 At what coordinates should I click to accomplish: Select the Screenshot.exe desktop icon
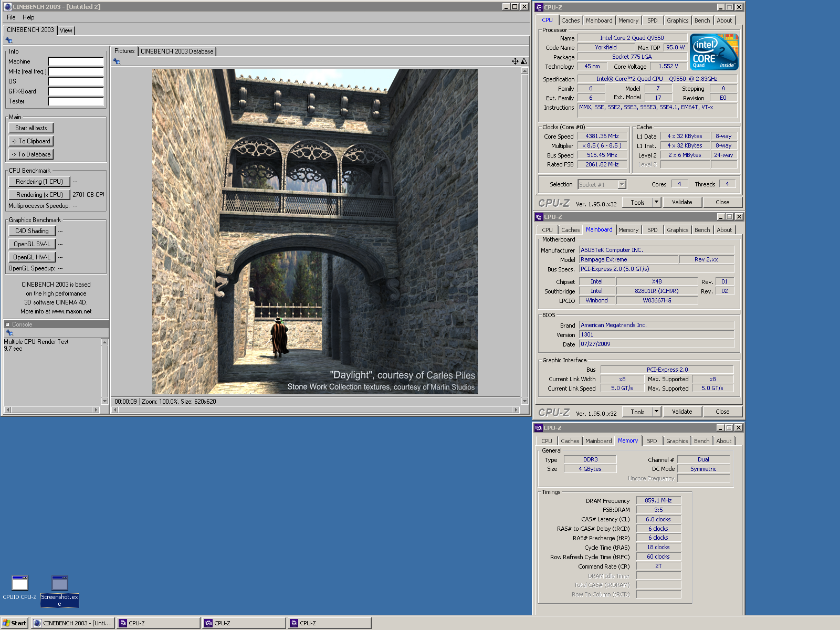click(60, 591)
